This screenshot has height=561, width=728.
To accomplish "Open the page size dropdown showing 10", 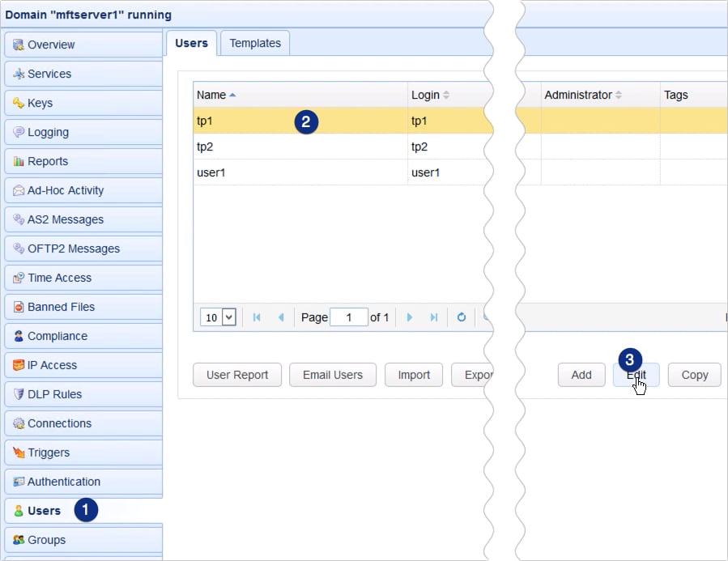I will pos(217,317).
